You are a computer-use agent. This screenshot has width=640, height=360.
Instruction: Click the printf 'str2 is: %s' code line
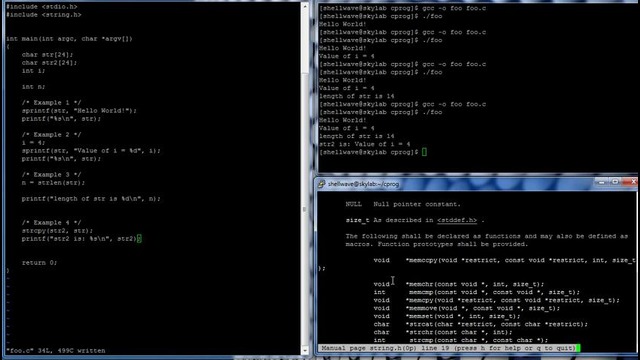pyautogui.click(x=81, y=239)
